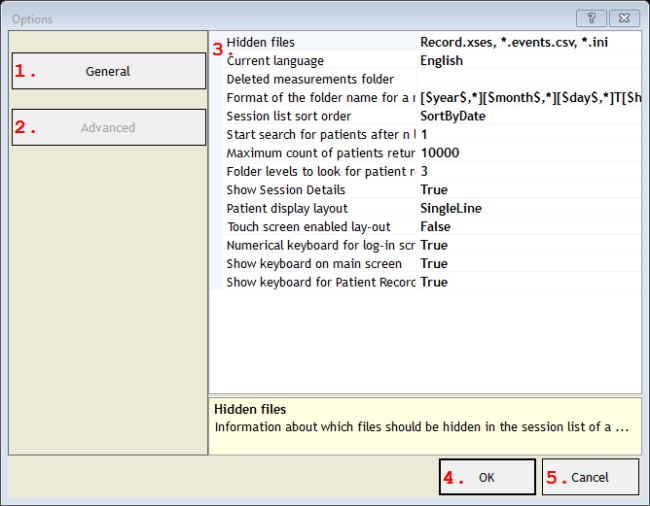Open the General options section
The height and width of the screenshot is (506, 650).
pyautogui.click(x=108, y=71)
